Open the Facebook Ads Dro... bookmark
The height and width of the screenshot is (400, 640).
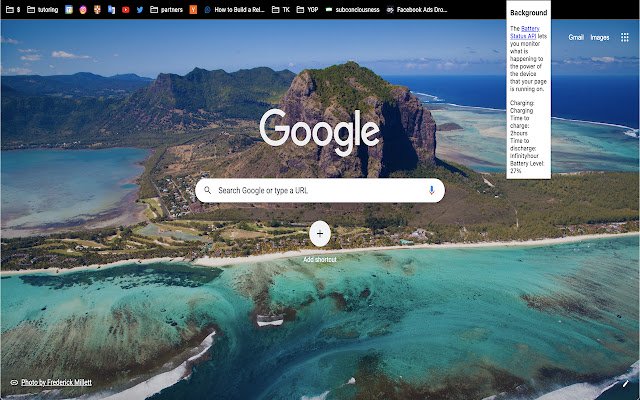click(417, 10)
